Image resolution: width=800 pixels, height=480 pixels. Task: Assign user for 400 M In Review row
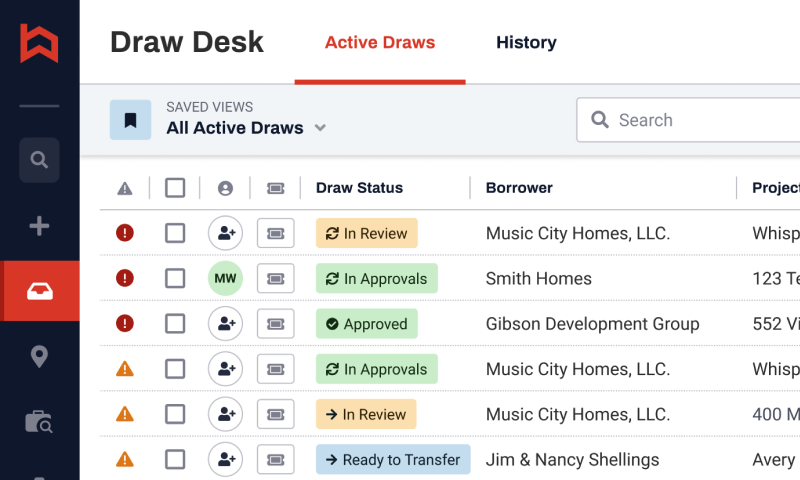point(226,414)
